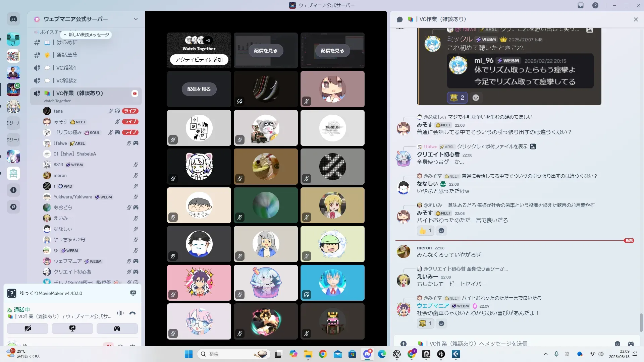This screenshot has width=644, height=362.
Task: Open Discord direct messages home
Action: (x=13, y=19)
